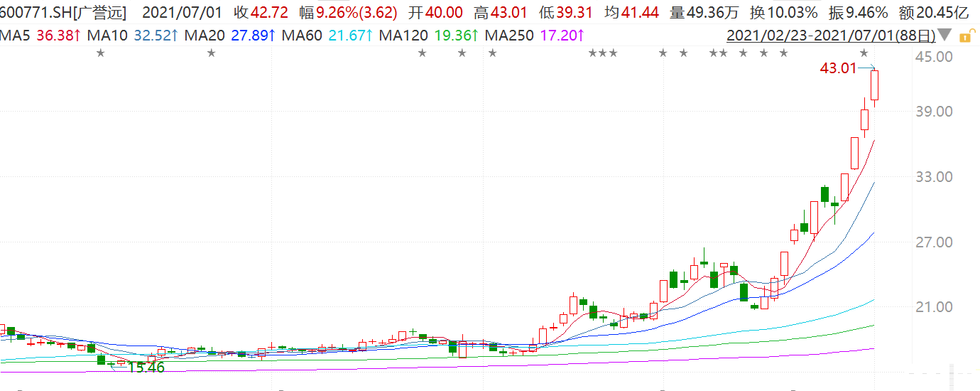Select the MA20 27.89 indicator label
Screen dimensions: 980x391
tap(229, 35)
